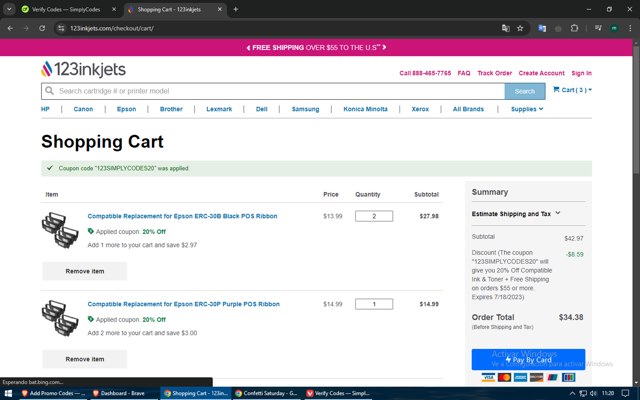This screenshot has width=640, height=400.
Task: Open the All Brands menu
Action: 468,109
